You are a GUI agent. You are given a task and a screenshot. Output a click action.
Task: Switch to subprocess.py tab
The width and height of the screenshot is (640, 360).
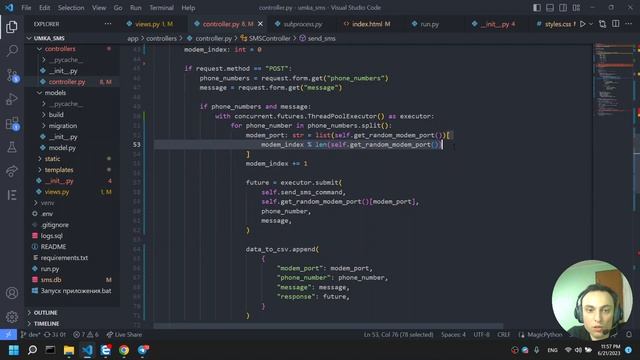coord(302,24)
